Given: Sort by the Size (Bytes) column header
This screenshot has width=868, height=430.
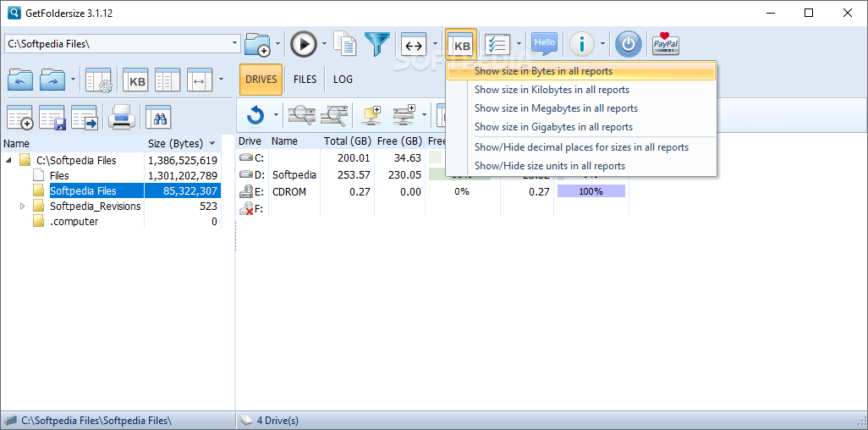Looking at the screenshot, I should tap(183, 144).
